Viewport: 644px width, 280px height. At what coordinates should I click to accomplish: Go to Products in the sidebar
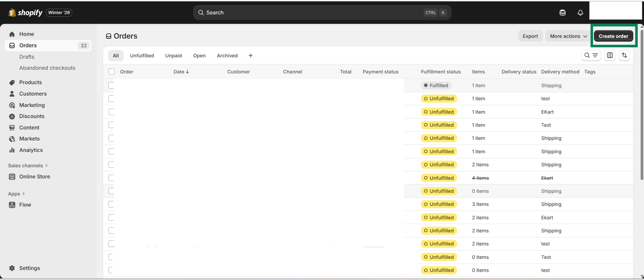click(30, 82)
